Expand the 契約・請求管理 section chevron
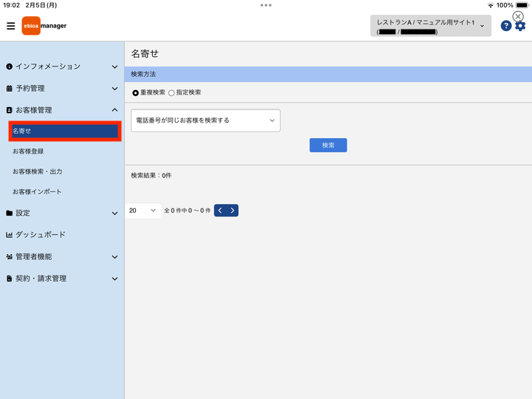Viewport: 532px width, 399px height. pos(115,279)
